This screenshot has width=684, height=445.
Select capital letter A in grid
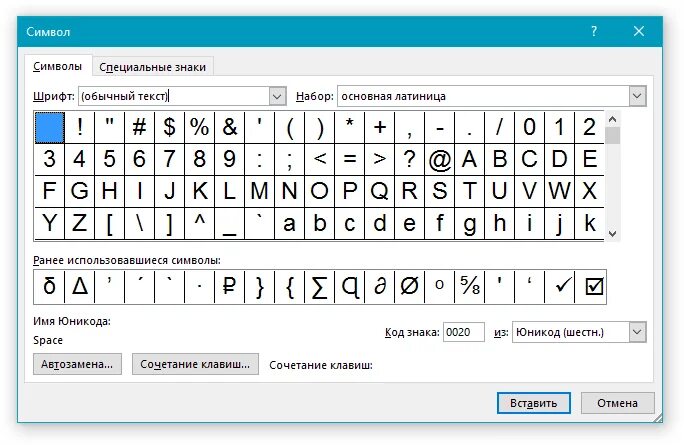point(470,159)
